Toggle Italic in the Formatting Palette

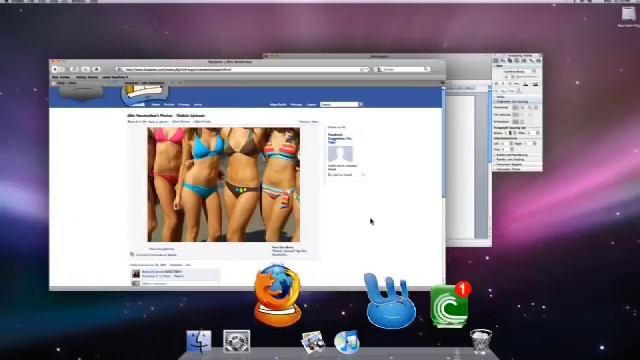coord(502,84)
